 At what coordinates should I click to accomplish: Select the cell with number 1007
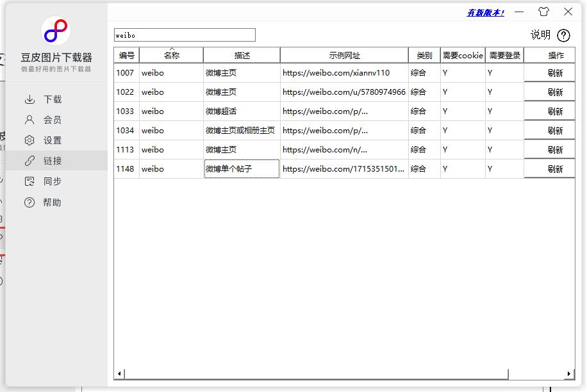[126, 73]
